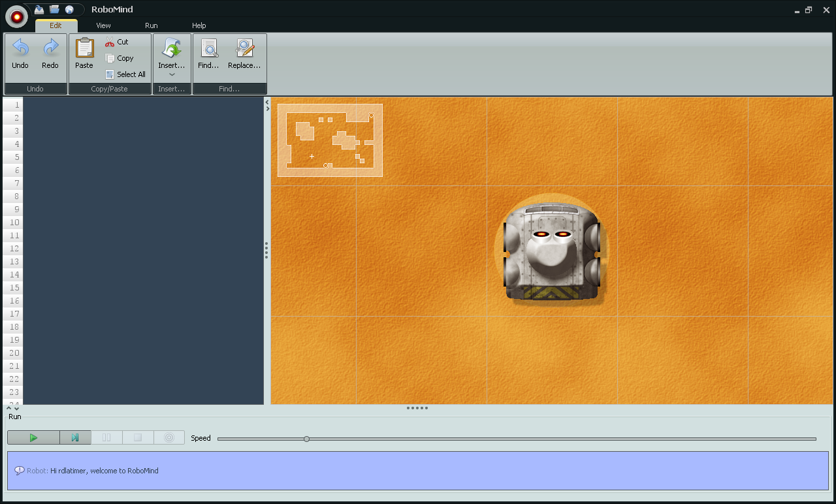This screenshot has height=504, width=836.
Task: Cut the selected script text
Action: pyautogui.click(x=117, y=42)
